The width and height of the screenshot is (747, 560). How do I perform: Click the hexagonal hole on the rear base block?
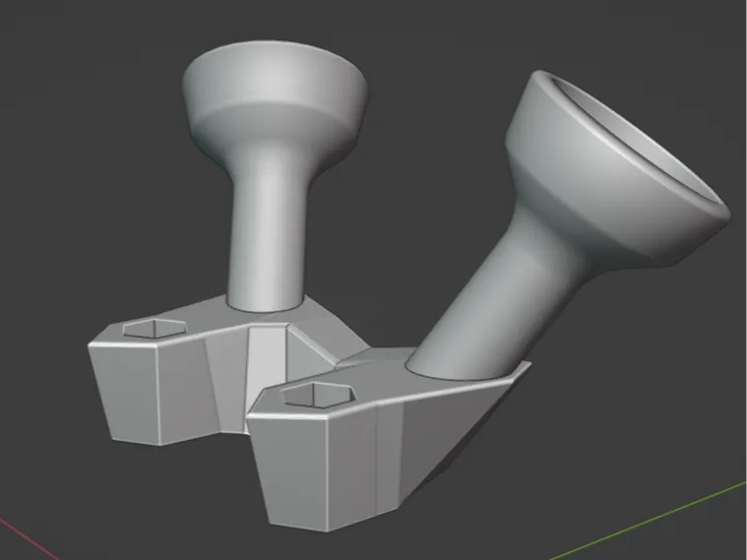(x=155, y=328)
